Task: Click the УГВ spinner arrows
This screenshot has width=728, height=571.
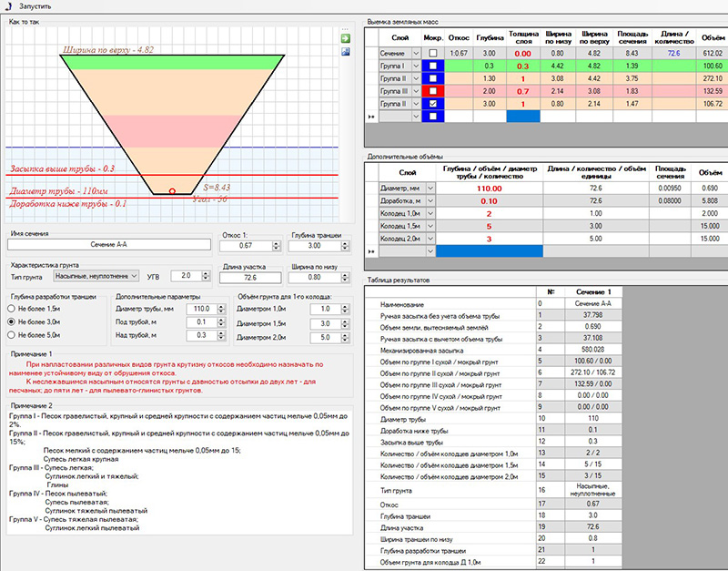Action: (x=206, y=276)
